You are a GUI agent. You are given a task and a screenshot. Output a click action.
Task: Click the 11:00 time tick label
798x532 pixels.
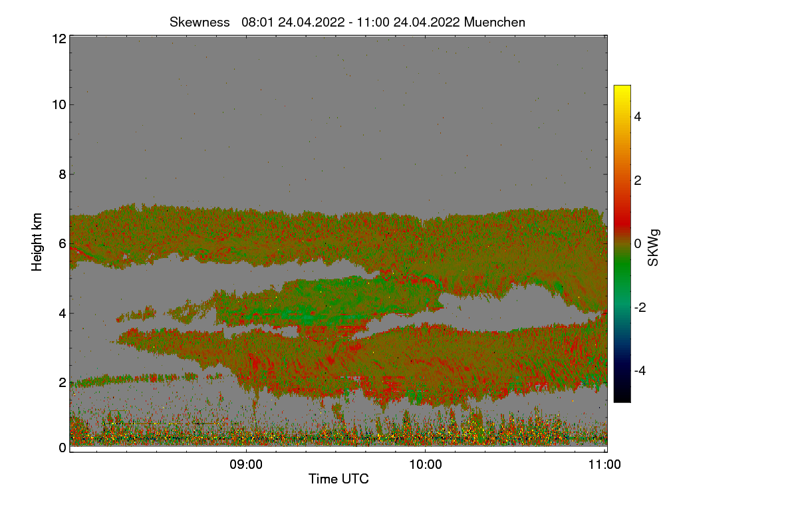tap(605, 465)
